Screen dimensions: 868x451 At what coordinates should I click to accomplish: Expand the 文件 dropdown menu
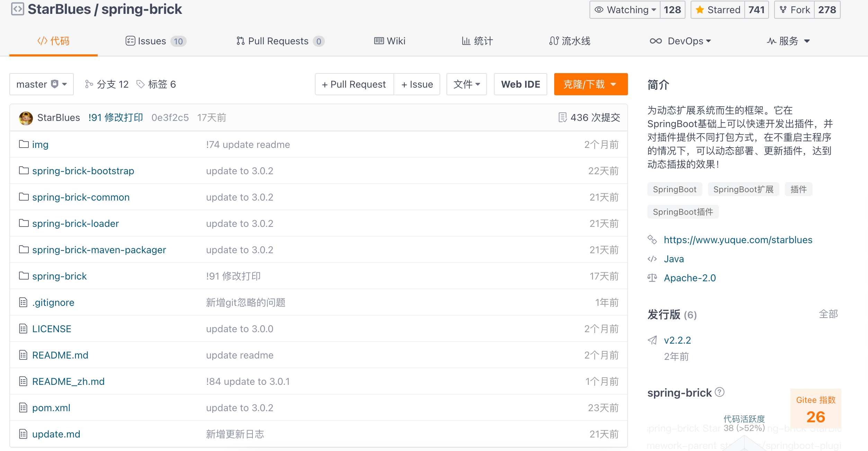pos(466,84)
